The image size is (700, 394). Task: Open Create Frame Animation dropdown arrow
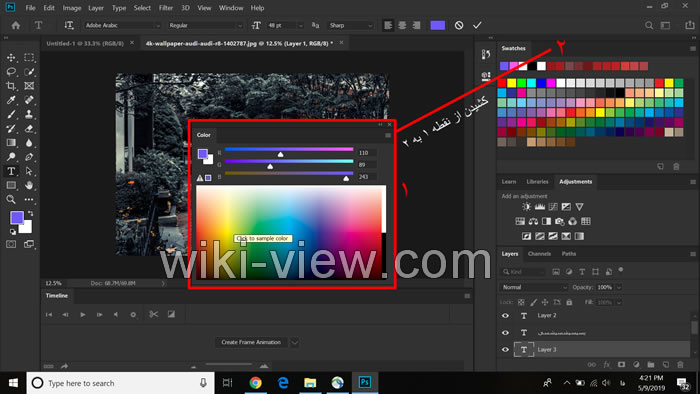tap(295, 343)
